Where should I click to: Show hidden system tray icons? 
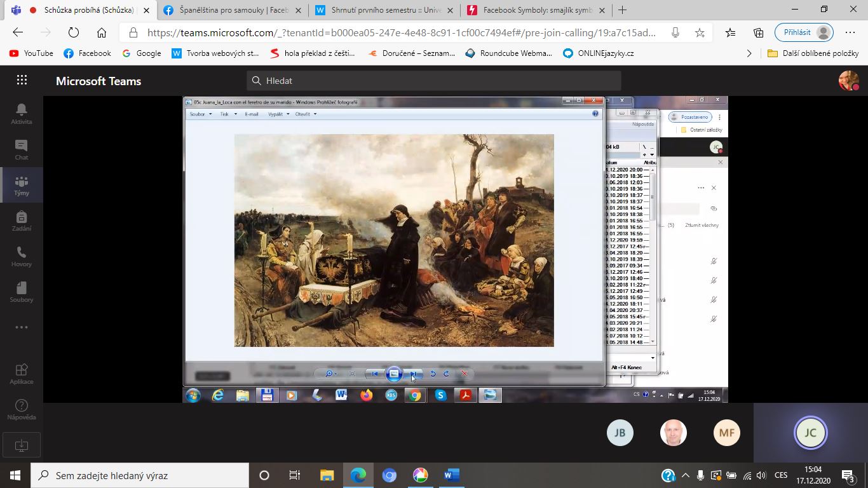[x=686, y=475]
